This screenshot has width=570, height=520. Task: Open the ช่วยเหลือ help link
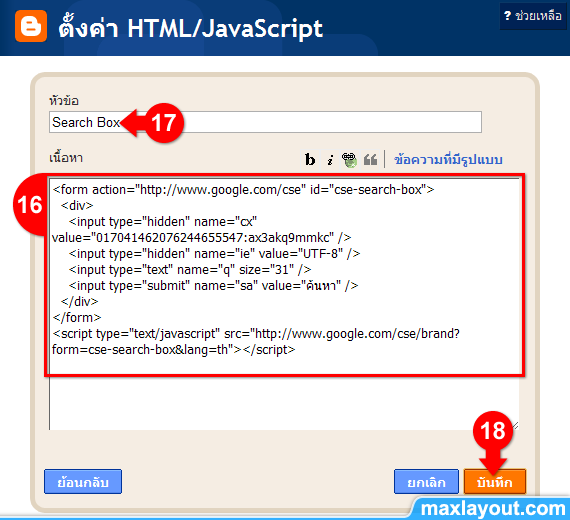[x=533, y=16]
